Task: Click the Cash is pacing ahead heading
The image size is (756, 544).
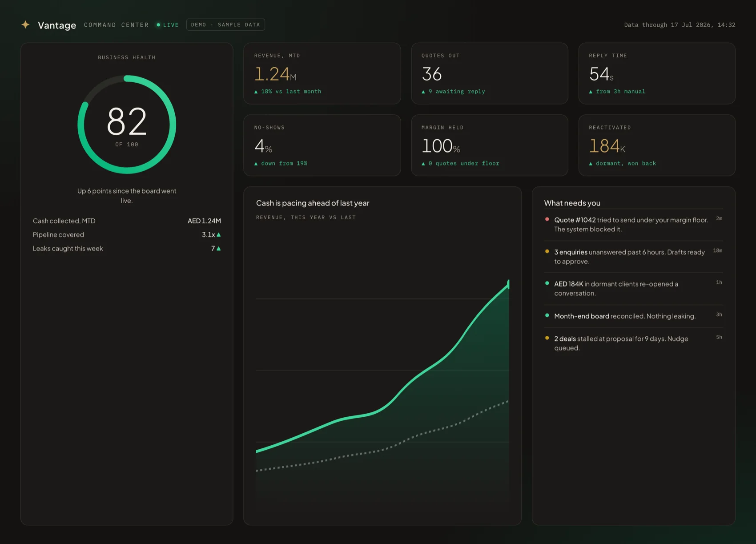Action: click(313, 203)
